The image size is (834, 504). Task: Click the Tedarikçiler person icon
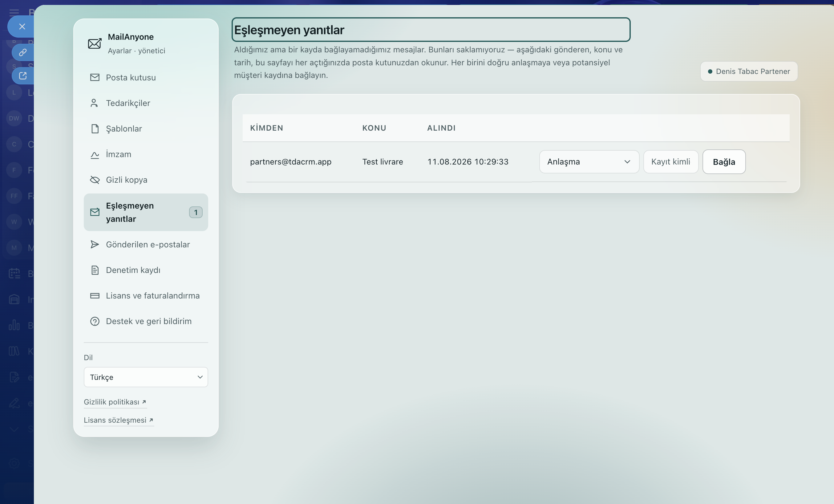point(95,103)
